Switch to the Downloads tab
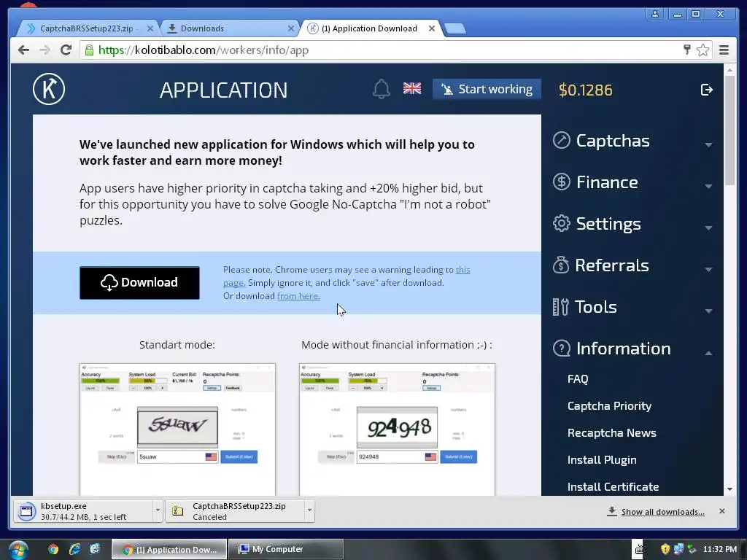Image resolution: width=747 pixels, height=560 pixels. click(x=228, y=28)
